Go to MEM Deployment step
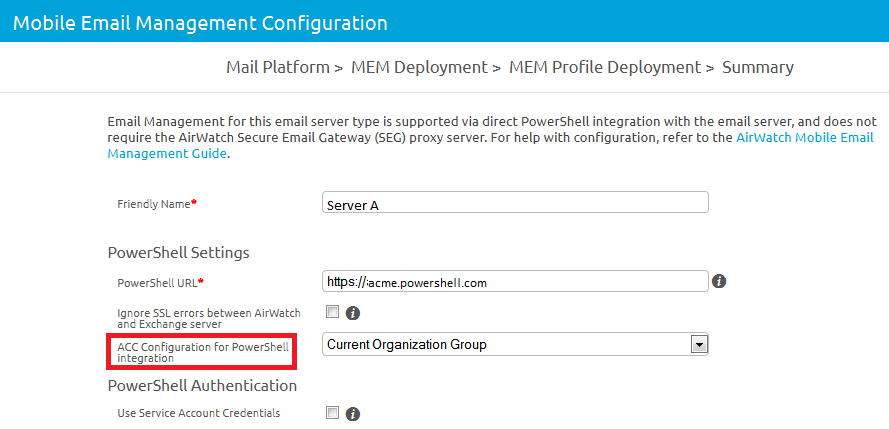 [x=420, y=67]
